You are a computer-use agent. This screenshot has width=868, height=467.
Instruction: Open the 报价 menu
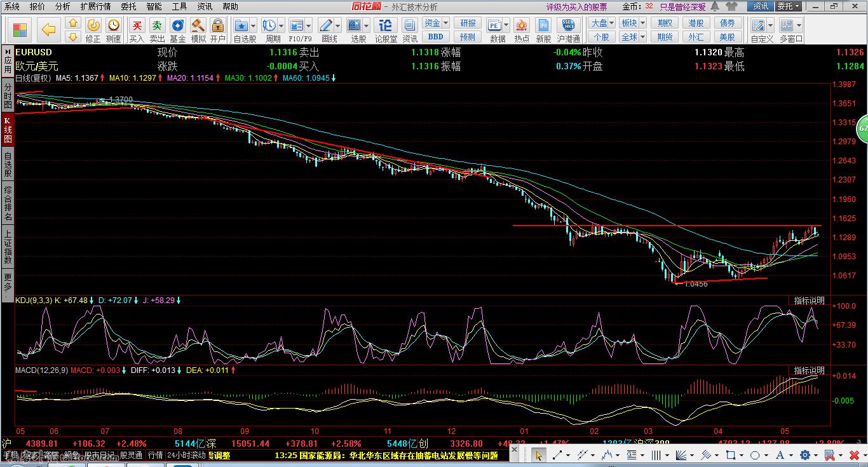[37, 6]
